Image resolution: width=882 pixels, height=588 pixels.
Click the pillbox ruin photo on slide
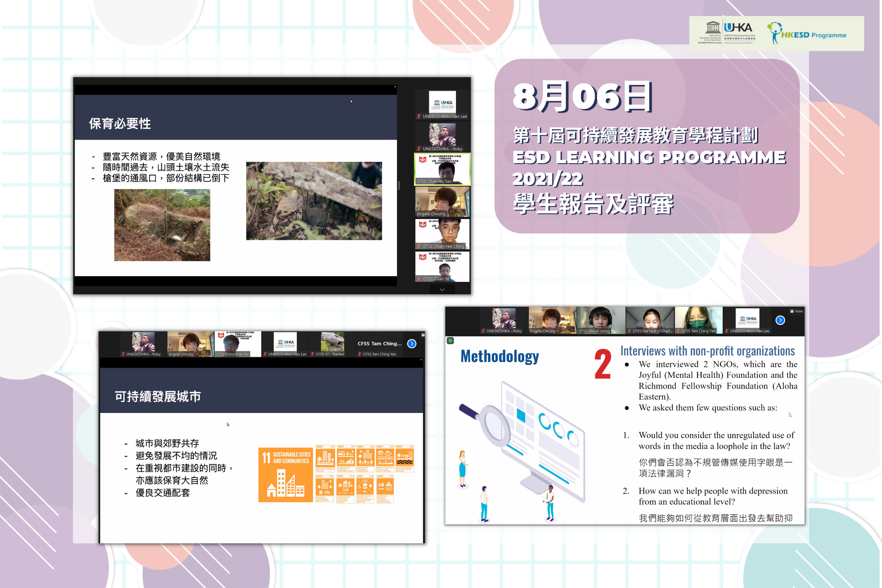click(x=162, y=225)
